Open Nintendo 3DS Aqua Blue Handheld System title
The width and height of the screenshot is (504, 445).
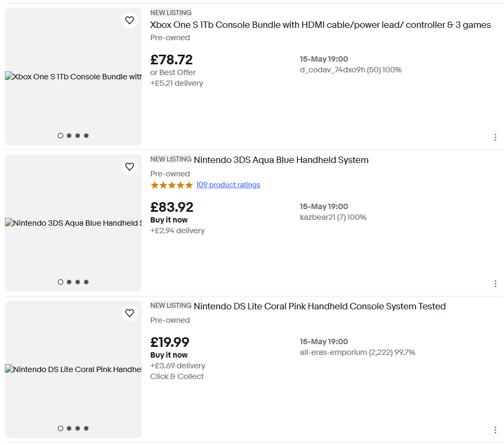[281, 160]
